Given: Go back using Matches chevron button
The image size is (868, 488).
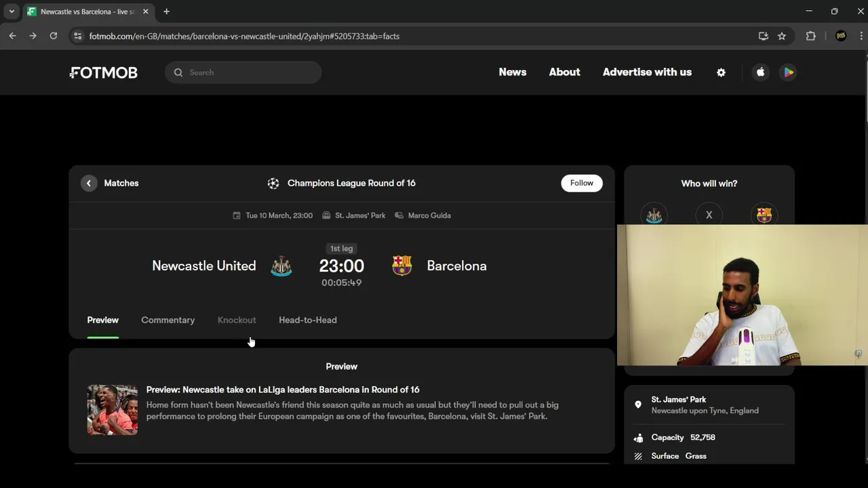Looking at the screenshot, I should 89,183.
